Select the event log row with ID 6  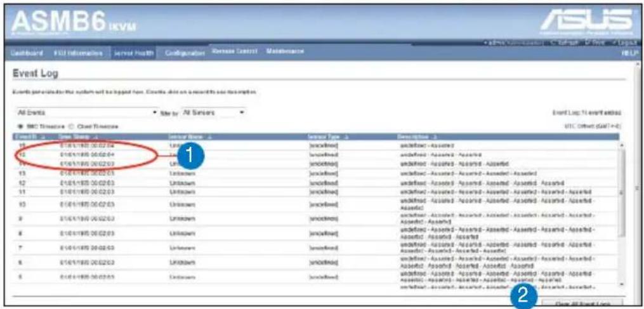315,262
